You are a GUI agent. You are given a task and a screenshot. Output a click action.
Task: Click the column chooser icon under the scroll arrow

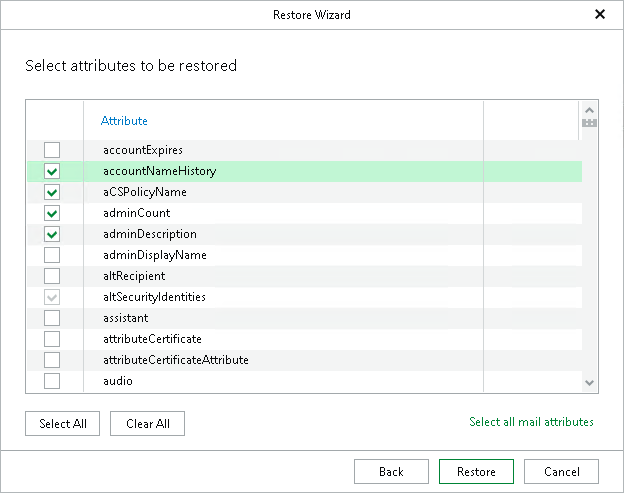tap(589, 122)
